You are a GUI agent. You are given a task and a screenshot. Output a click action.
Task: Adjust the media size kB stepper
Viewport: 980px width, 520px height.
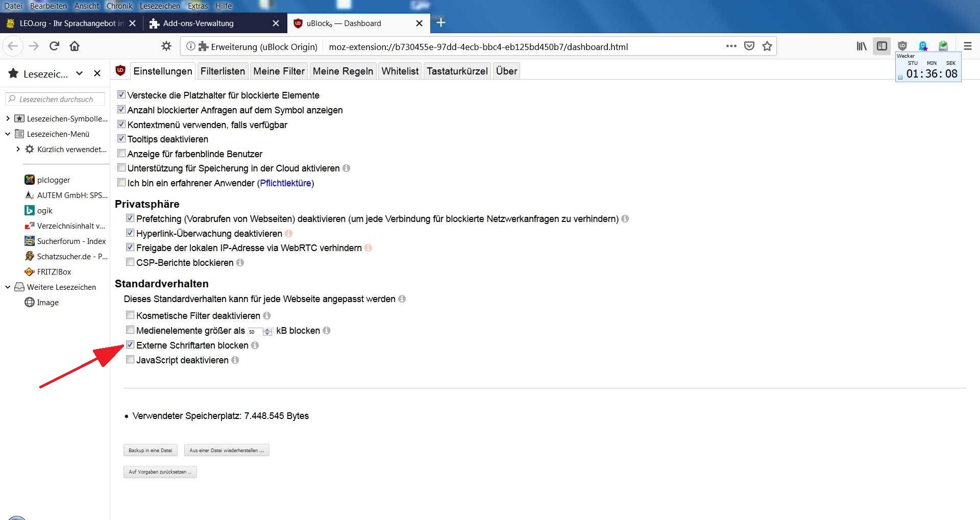(x=267, y=332)
